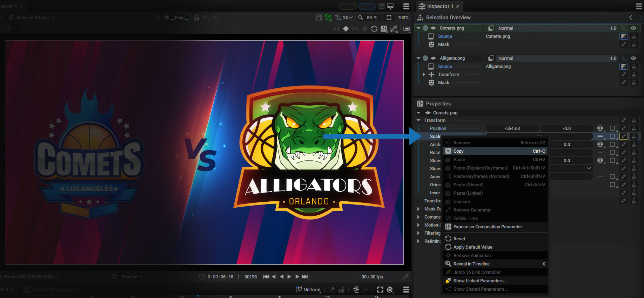Click Position row link parameter icon

(x=624, y=129)
